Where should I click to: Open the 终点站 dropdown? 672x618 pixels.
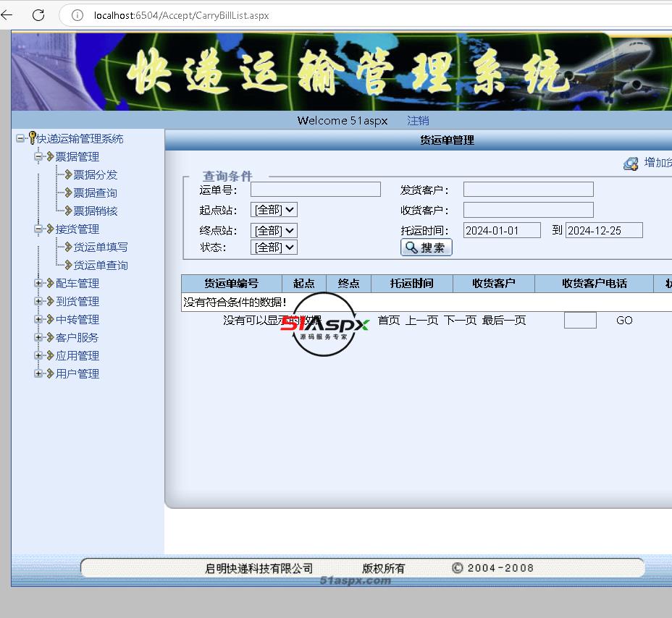[274, 230]
